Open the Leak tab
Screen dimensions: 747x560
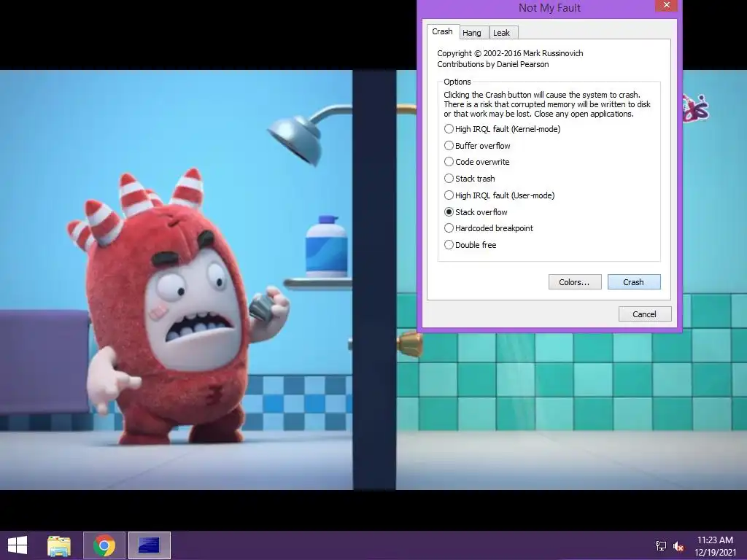502,33
